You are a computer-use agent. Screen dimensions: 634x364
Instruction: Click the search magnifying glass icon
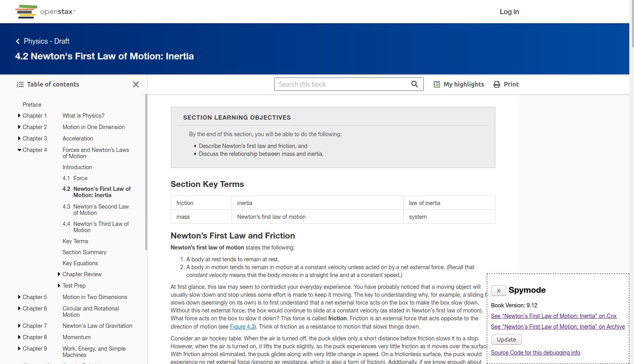click(x=414, y=84)
